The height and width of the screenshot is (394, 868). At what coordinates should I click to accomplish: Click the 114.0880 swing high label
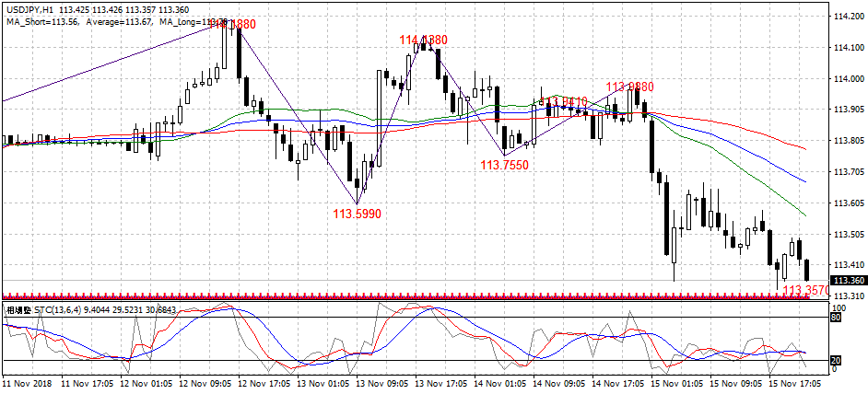point(423,41)
